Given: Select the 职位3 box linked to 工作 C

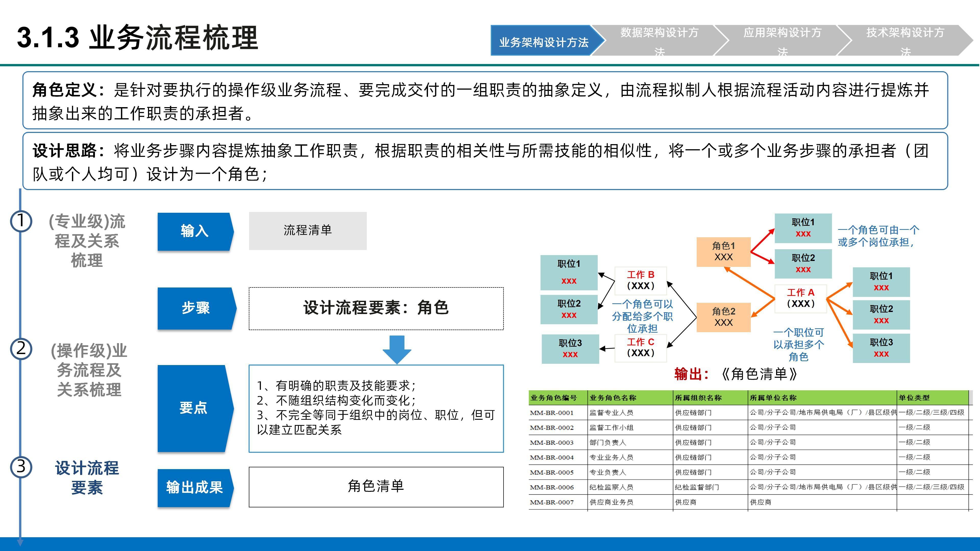Looking at the screenshot, I should click(x=570, y=349).
